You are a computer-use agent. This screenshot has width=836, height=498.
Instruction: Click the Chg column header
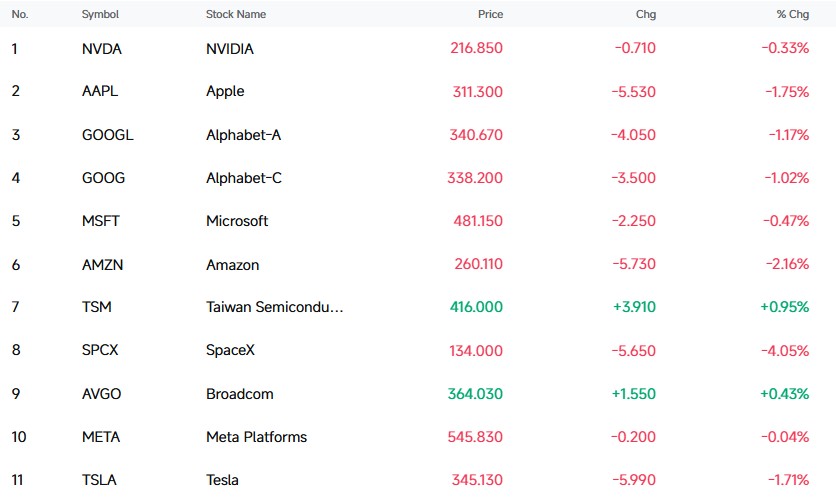[646, 14]
